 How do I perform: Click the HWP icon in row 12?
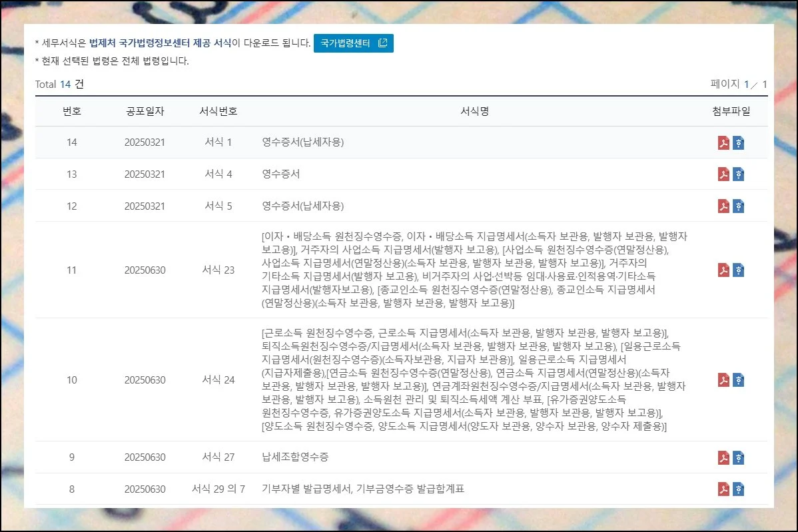[x=738, y=206]
